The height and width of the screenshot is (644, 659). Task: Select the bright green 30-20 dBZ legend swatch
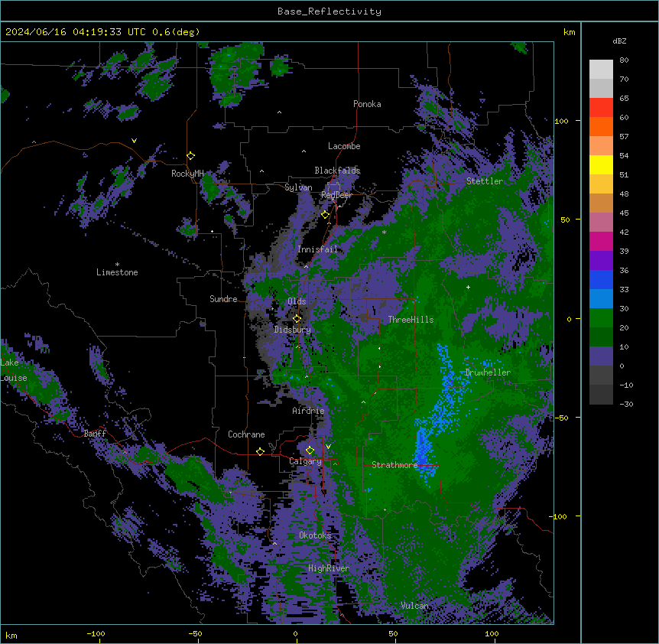tap(601, 318)
